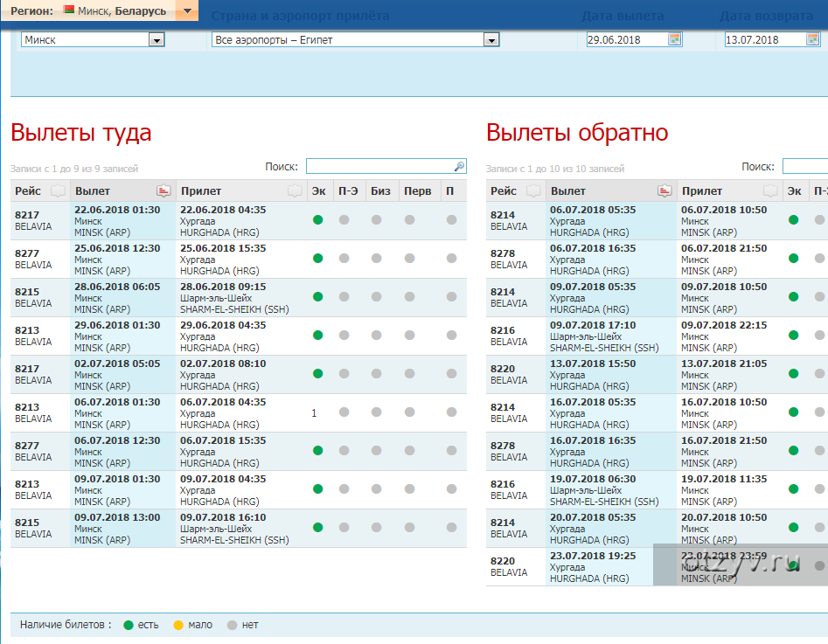
Task: Select flight 8215 departing 28.06.2018 06:05
Action: [x=239, y=298]
